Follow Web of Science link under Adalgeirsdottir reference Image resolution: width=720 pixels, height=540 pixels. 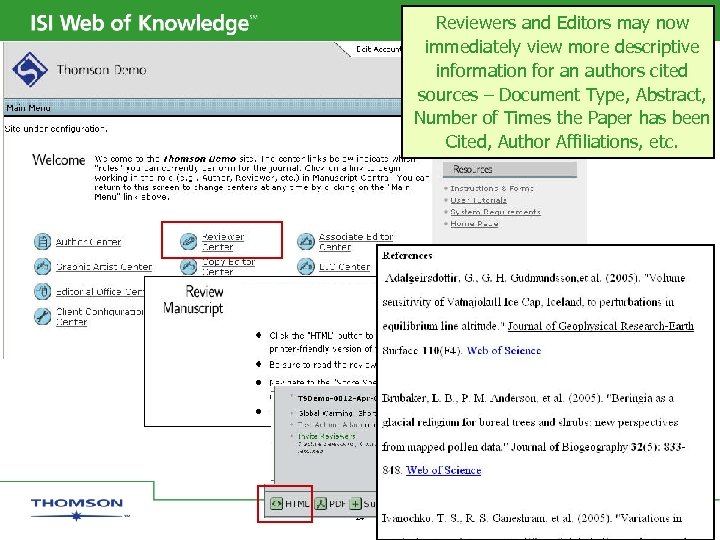[x=504, y=350]
